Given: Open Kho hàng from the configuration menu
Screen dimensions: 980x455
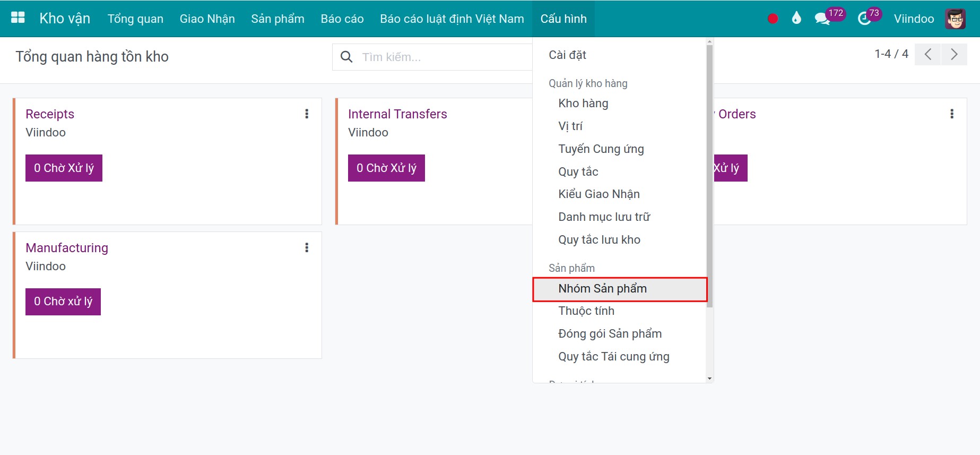Looking at the screenshot, I should pos(583,102).
